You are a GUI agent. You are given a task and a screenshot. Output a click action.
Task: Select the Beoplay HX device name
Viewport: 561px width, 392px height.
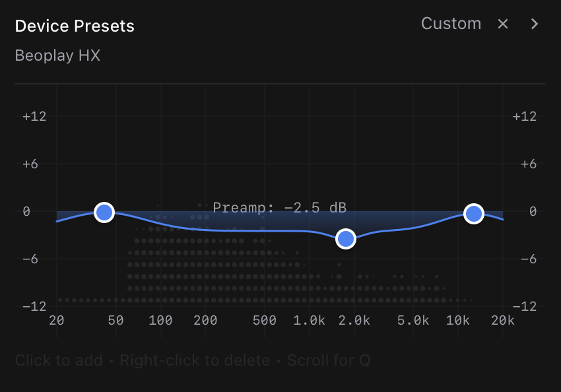tap(57, 55)
